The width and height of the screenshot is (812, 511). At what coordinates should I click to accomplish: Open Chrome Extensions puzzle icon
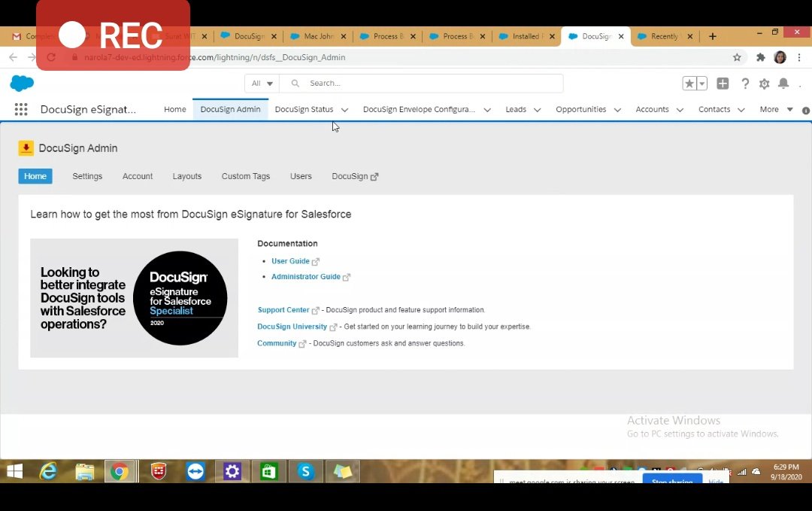coord(761,57)
